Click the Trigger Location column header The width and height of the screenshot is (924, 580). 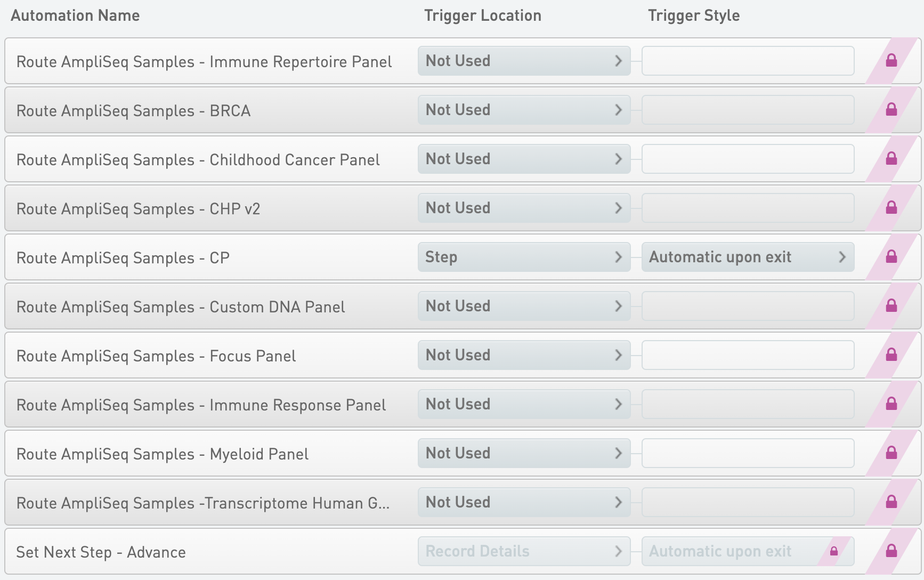[x=482, y=15]
